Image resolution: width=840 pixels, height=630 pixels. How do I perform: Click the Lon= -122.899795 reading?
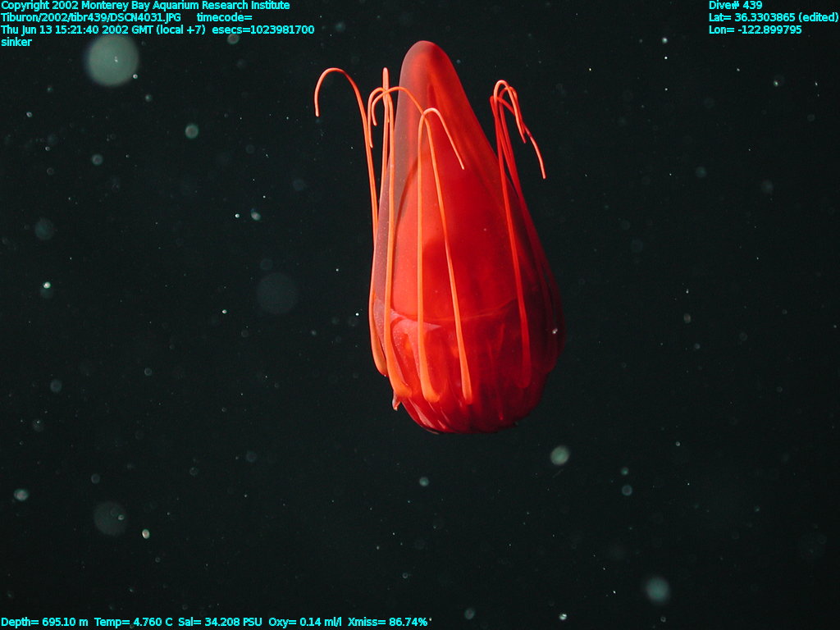[x=755, y=30]
